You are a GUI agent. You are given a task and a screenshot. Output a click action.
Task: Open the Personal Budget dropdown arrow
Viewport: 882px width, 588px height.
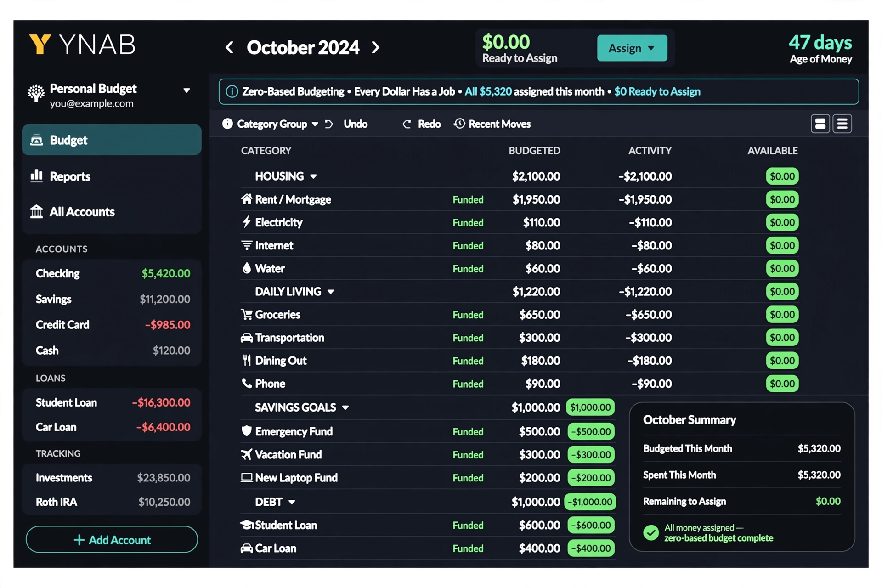(x=187, y=90)
